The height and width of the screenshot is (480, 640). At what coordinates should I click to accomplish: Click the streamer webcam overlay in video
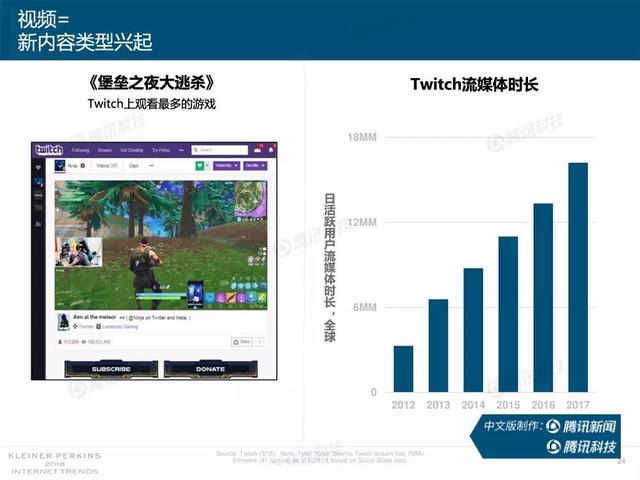(x=78, y=252)
